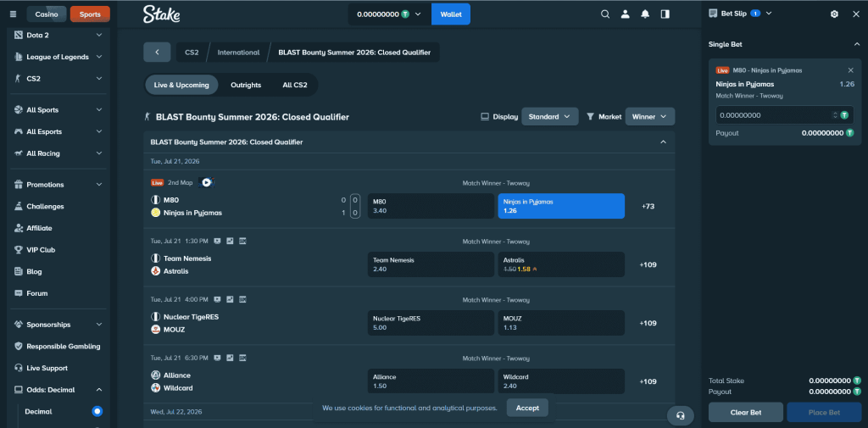
Task: Open International breadcrumb link
Action: pos(238,53)
